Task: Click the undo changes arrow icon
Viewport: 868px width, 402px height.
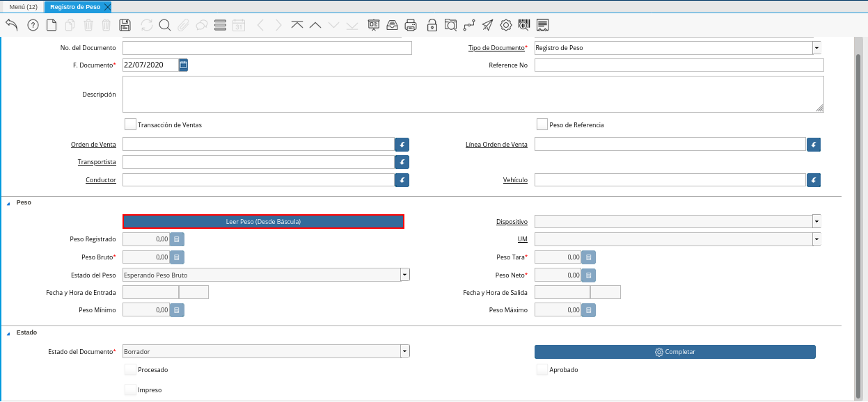Action: (x=12, y=25)
